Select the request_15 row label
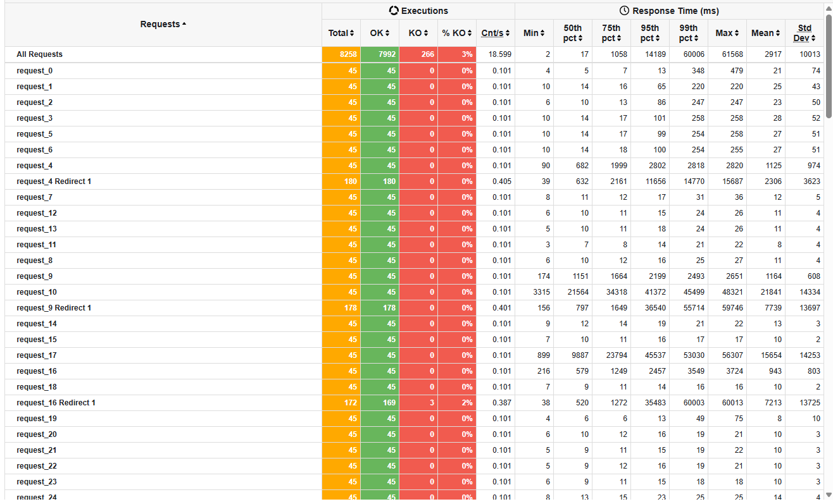The image size is (833, 504). 37,340
